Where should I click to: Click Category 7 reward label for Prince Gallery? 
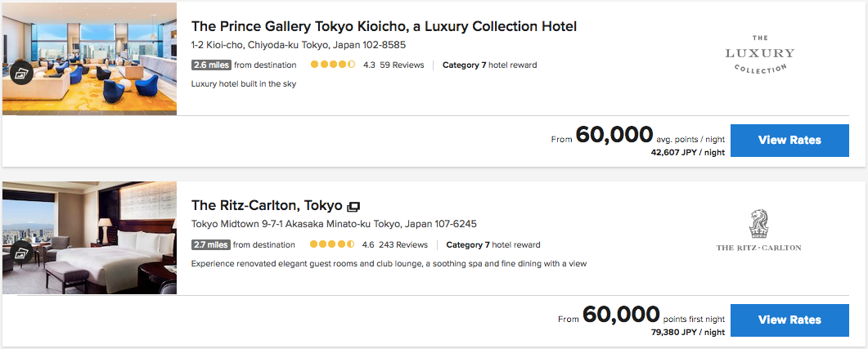[489, 65]
